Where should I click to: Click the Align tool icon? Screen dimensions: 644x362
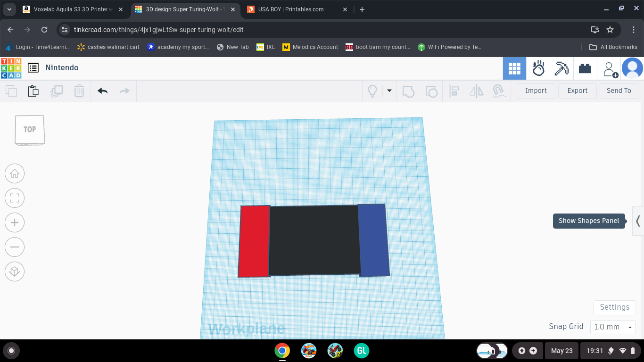pos(454,91)
